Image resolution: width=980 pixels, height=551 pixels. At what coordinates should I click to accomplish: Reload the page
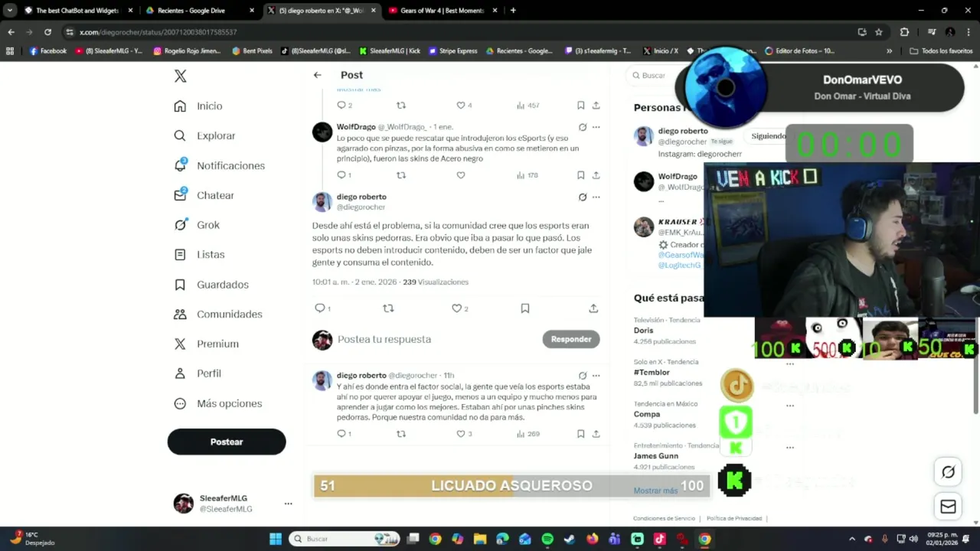tap(47, 32)
